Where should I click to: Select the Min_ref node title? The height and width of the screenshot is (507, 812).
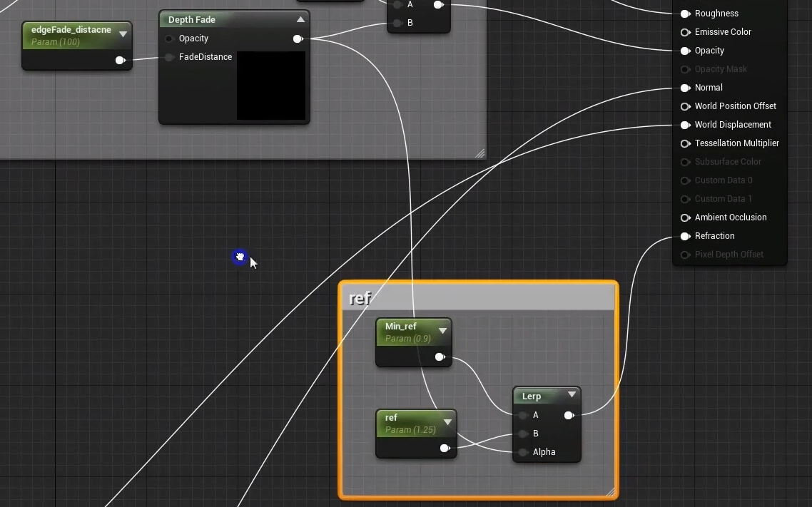pos(401,327)
